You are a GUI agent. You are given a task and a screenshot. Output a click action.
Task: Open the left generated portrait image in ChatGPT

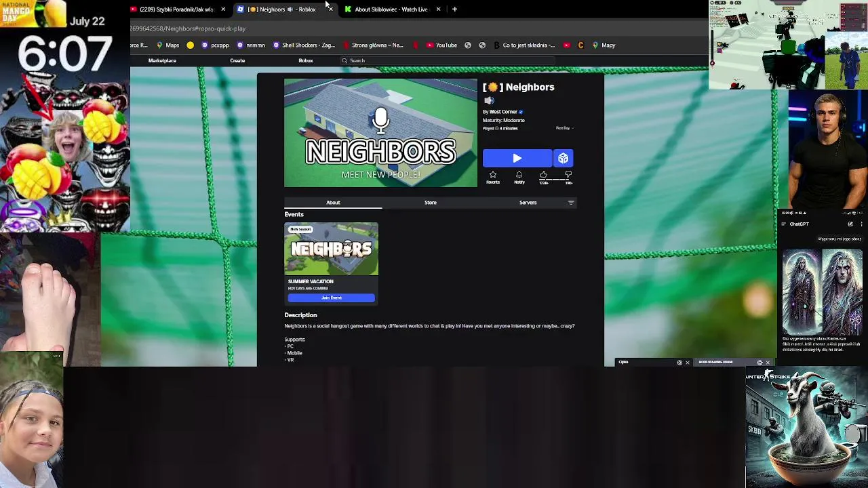(x=802, y=292)
